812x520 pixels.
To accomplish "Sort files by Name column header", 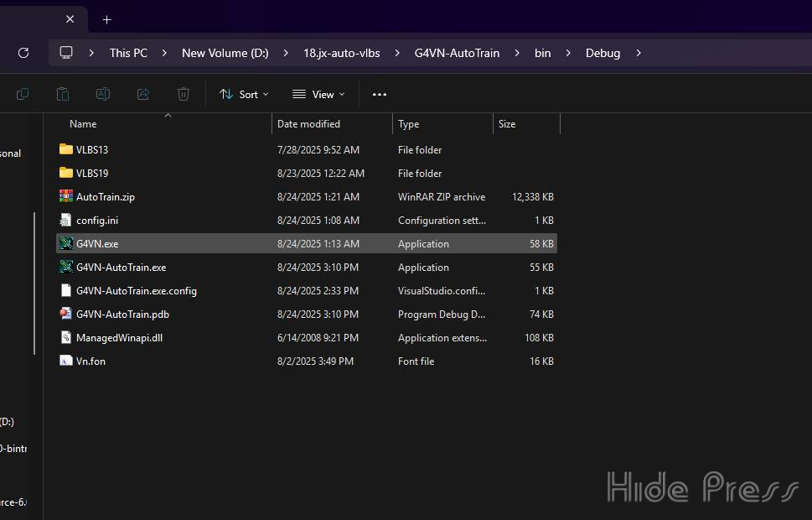I will (x=83, y=124).
